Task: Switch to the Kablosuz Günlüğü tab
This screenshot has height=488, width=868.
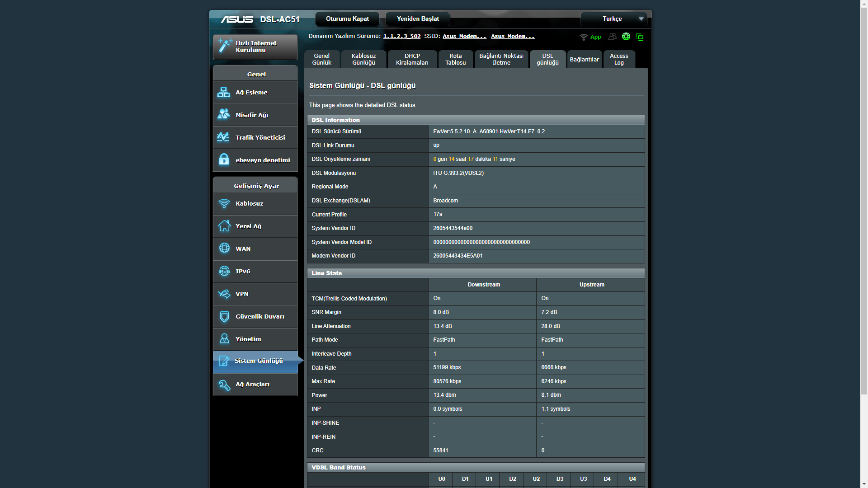Action: click(364, 59)
